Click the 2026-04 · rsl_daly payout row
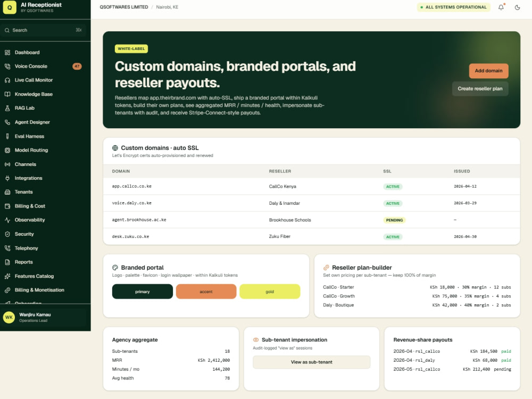 [452, 360]
